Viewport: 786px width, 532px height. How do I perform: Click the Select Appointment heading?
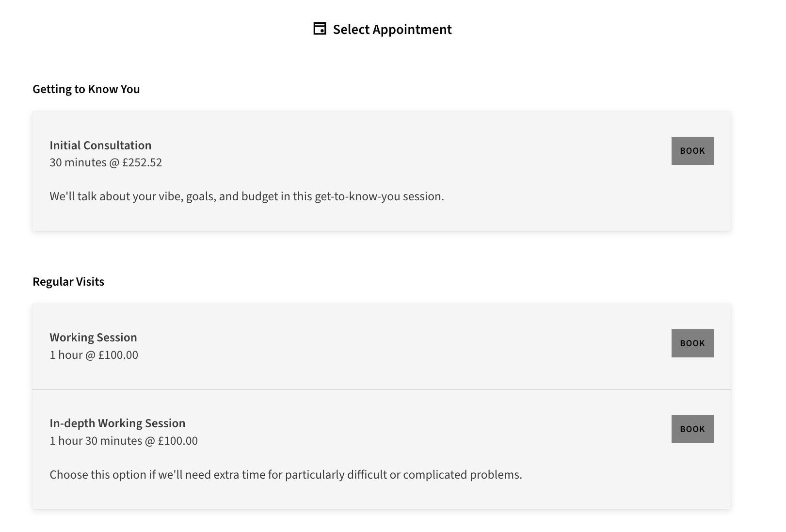(392, 30)
